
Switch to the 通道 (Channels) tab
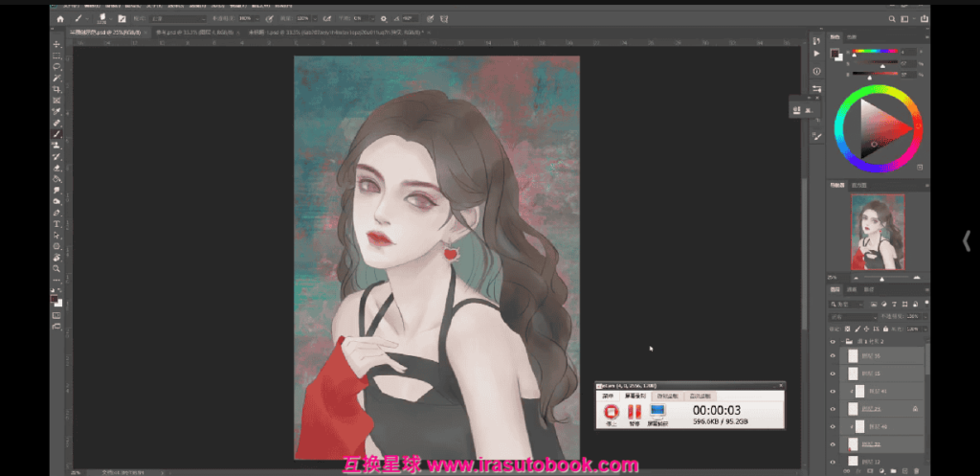coord(851,289)
